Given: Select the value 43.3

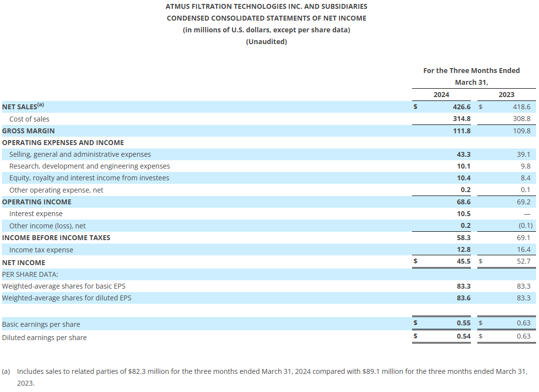Looking at the screenshot, I should click(x=464, y=154).
